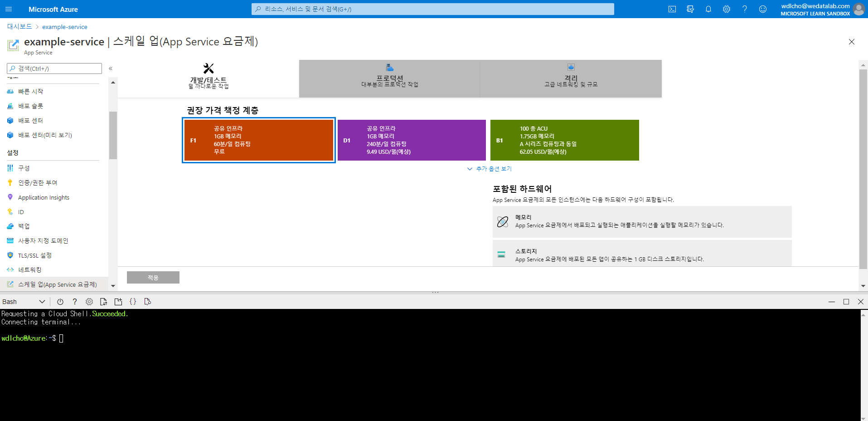The image size is (868, 421).
Task: Switch to the 격리 tab
Action: [571, 78]
